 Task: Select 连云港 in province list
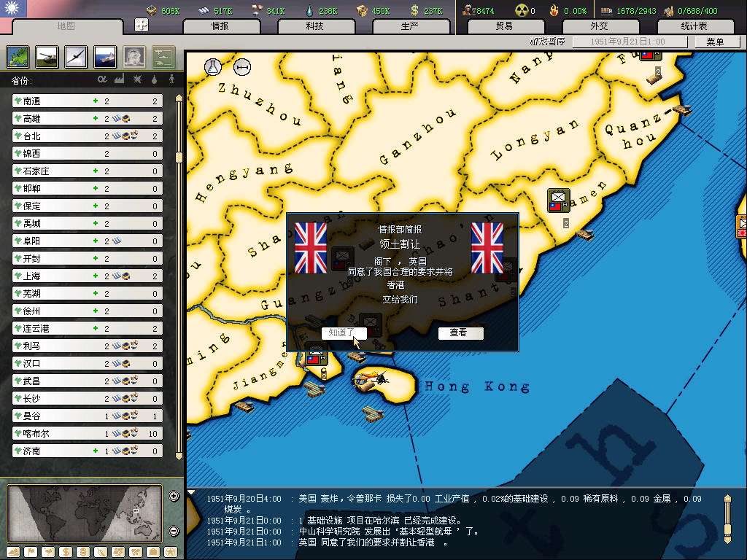click(x=88, y=329)
